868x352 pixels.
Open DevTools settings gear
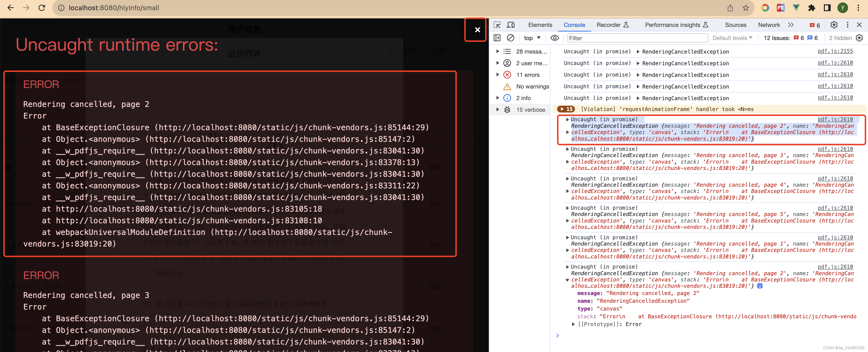pos(834,24)
